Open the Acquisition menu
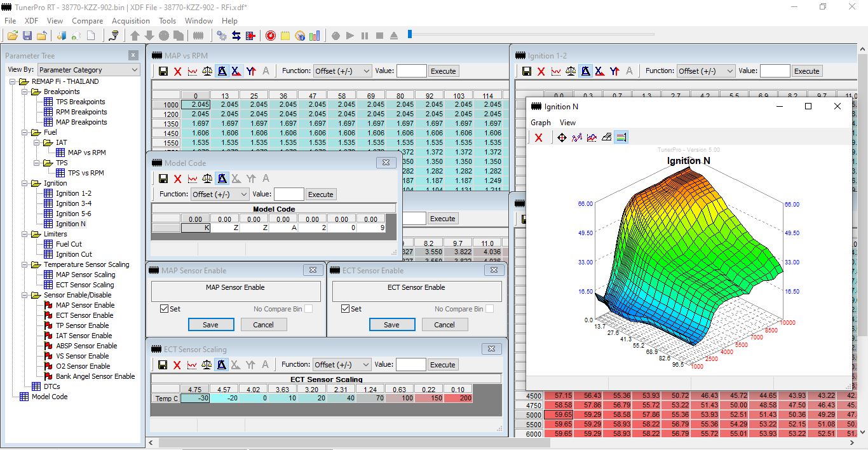The height and width of the screenshot is (450, 868). 130,21
